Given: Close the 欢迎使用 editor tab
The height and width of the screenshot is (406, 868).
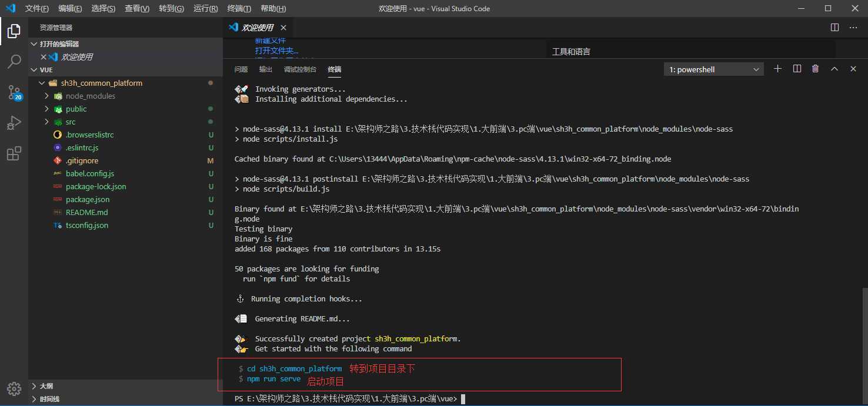Looking at the screenshot, I should pos(283,28).
